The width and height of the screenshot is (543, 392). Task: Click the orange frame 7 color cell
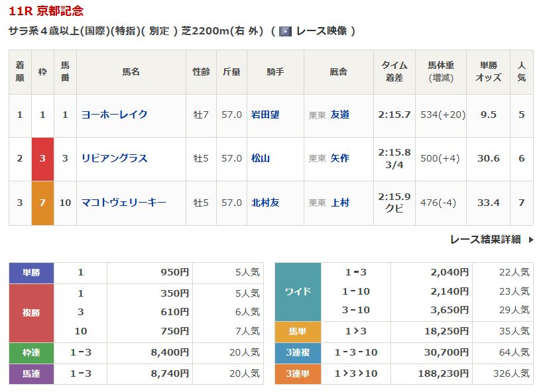(x=42, y=203)
